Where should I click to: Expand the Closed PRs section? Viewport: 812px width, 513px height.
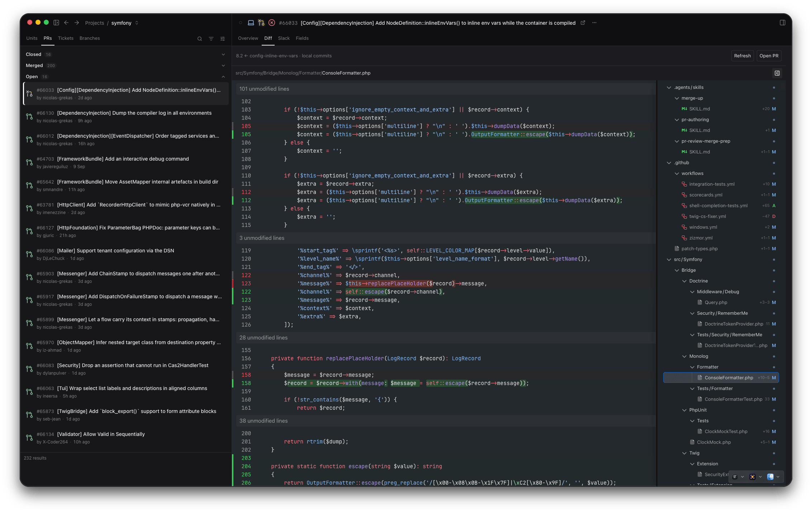click(x=126, y=54)
